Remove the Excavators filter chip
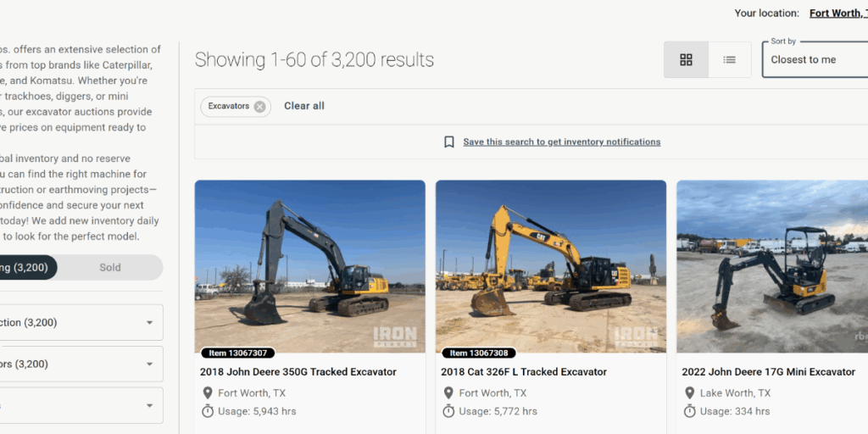868x434 pixels. click(259, 107)
